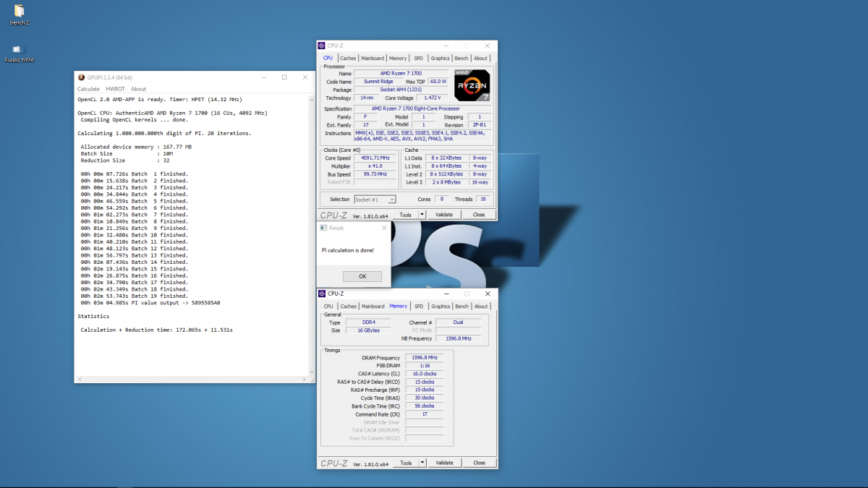
Task: Click the 1:16 FSB:DRAM value
Action: tap(425, 366)
